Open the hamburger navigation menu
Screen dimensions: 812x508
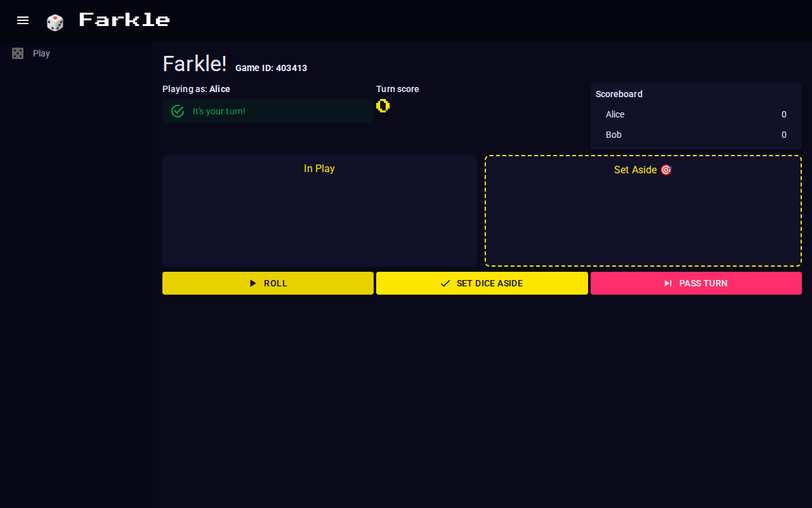click(23, 20)
